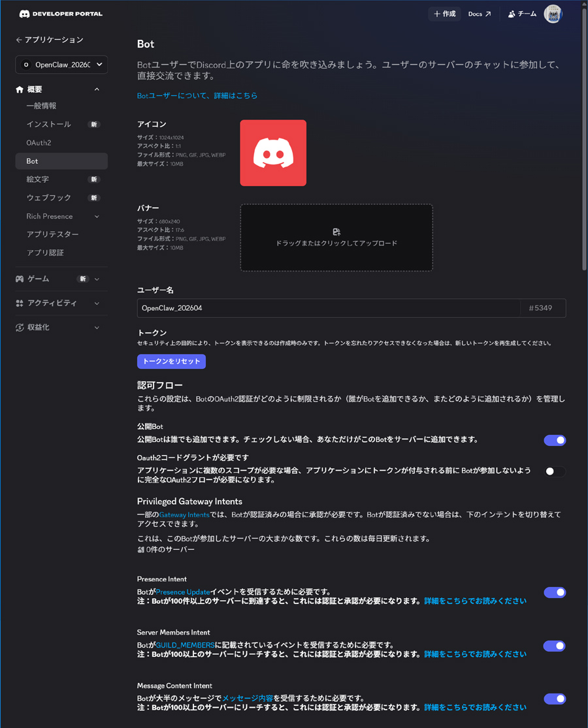Click the 収益化 icon in sidebar
The image size is (588, 728).
(x=19, y=327)
